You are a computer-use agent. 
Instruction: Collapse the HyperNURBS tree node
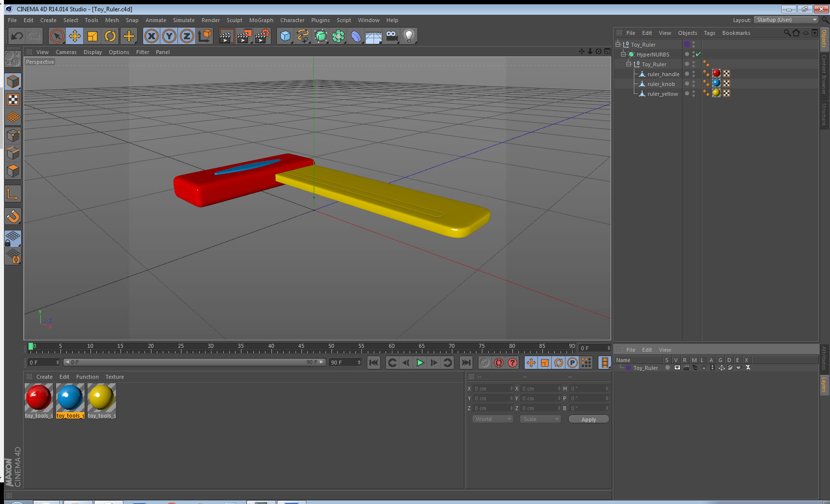point(623,54)
